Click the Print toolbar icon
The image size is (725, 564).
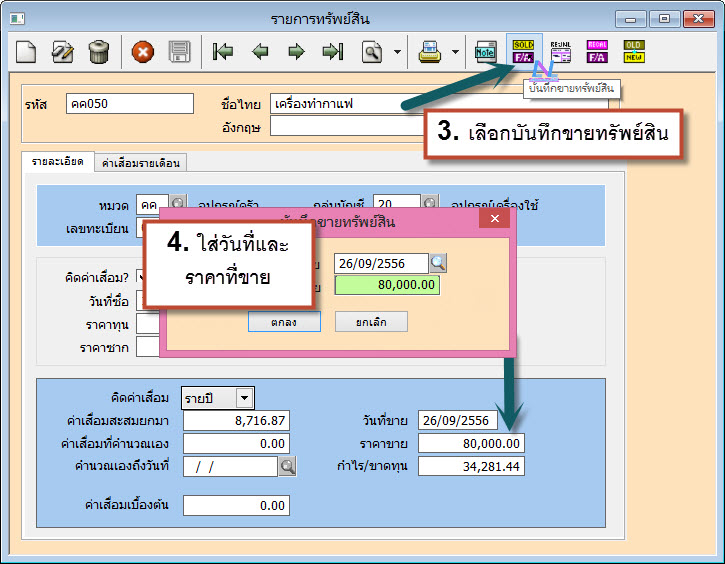point(430,52)
